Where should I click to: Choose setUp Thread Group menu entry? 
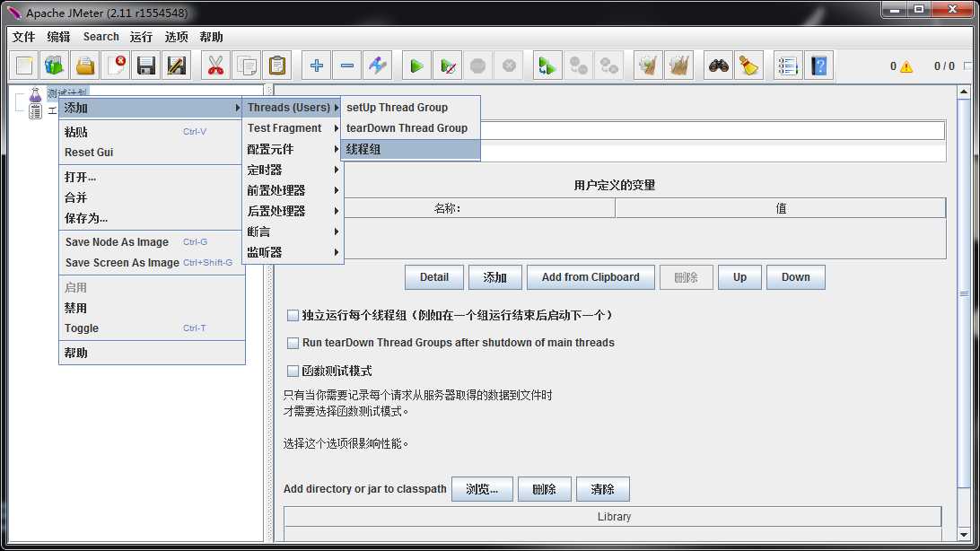point(411,108)
